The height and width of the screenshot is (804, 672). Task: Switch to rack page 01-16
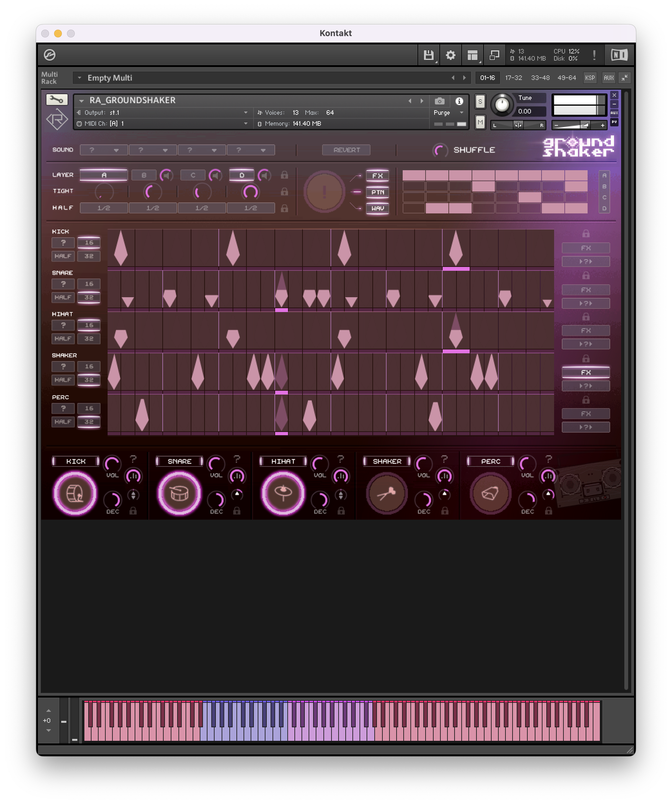tap(487, 78)
